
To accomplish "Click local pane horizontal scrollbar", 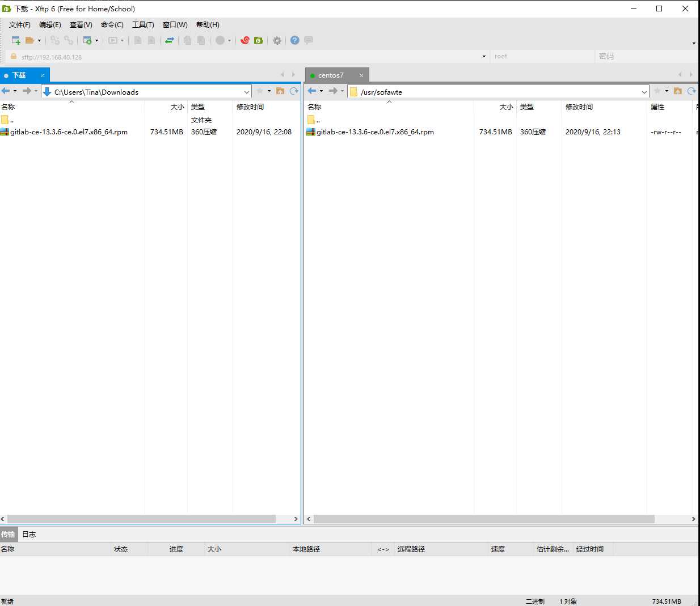I will [x=142, y=519].
